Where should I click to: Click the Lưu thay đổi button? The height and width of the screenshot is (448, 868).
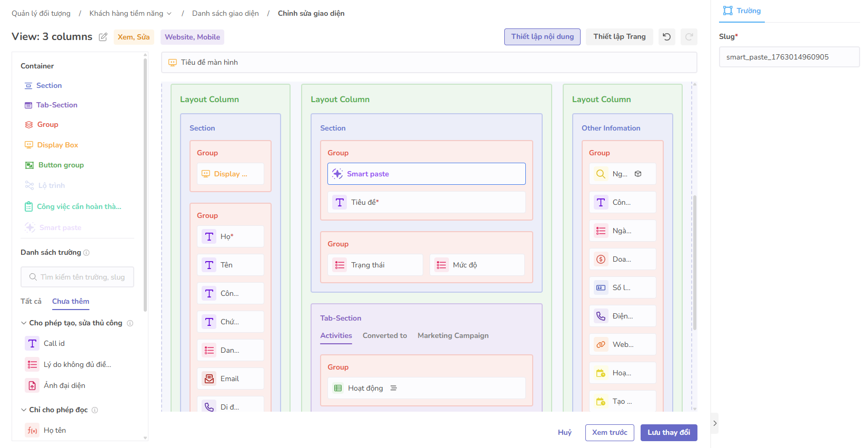point(669,432)
